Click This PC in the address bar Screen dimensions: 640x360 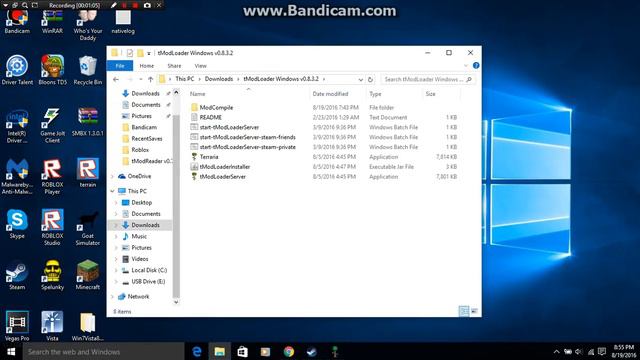coord(184,79)
